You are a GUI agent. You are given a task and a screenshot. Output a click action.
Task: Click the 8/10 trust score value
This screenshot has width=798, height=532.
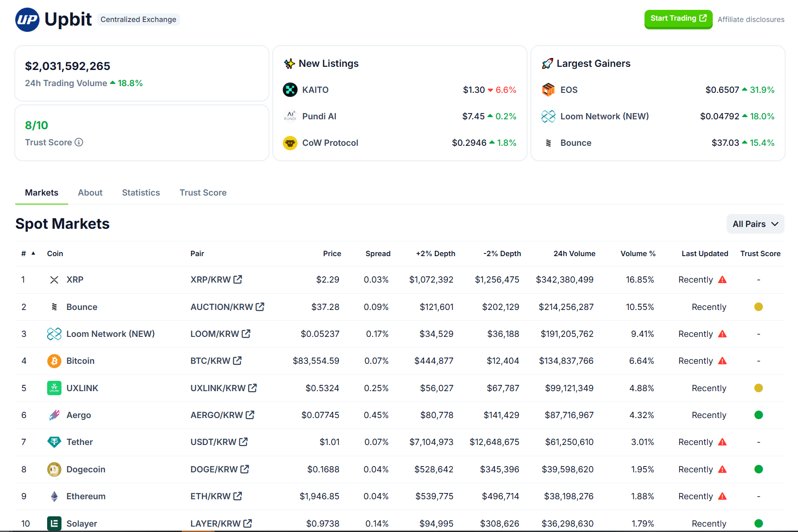pos(36,125)
